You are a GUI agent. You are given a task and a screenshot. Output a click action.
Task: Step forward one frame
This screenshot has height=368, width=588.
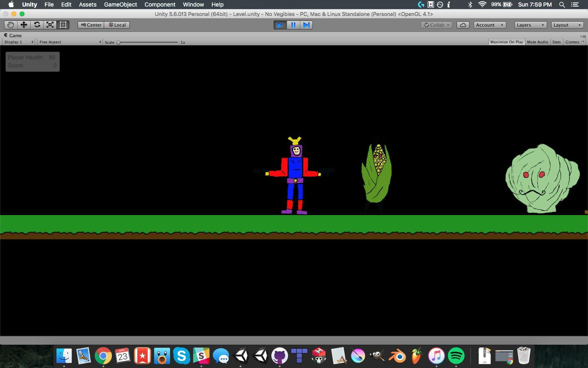click(306, 25)
